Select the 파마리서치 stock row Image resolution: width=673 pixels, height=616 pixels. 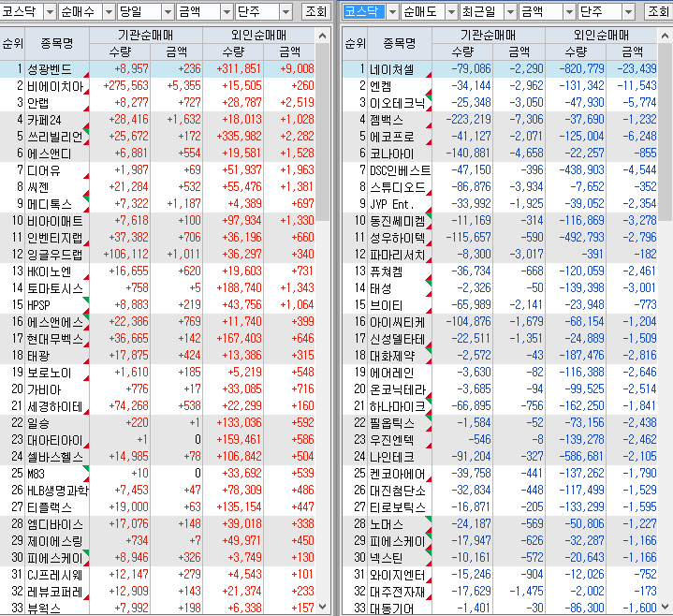(x=500, y=254)
